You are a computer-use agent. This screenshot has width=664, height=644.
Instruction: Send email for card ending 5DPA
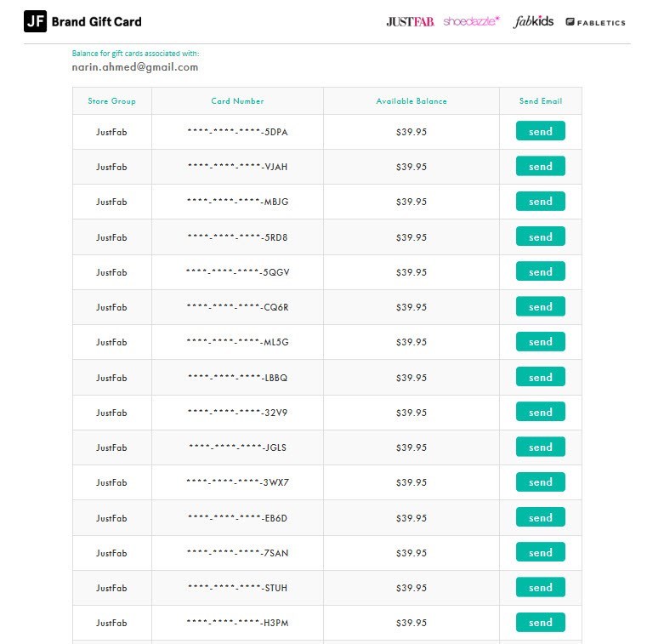point(541,131)
